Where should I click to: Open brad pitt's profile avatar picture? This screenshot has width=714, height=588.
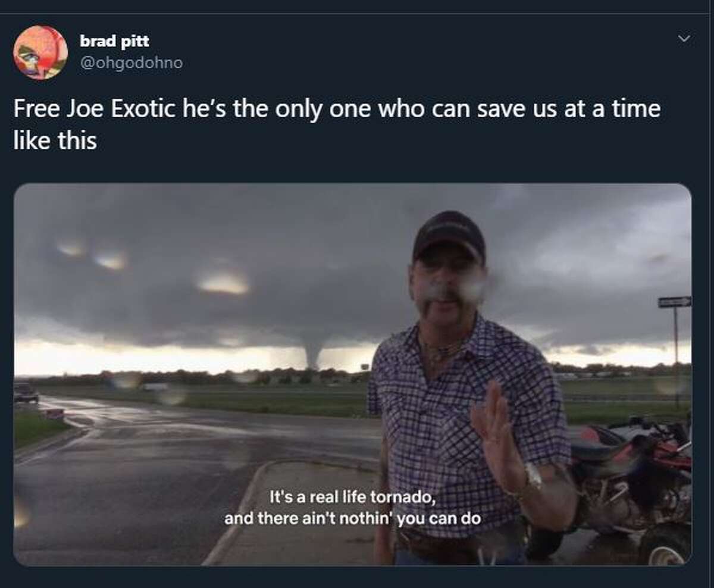pyautogui.click(x=40, y=52)
